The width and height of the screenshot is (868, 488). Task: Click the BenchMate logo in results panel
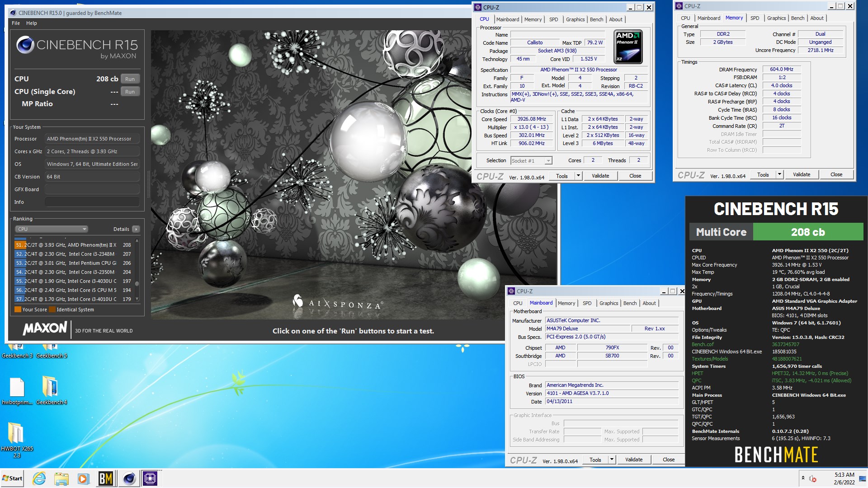[x=776, y=455]
